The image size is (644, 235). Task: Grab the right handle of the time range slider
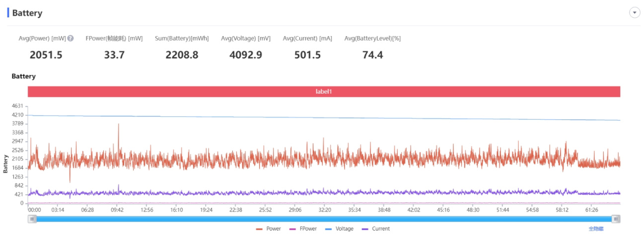(616, 219)
